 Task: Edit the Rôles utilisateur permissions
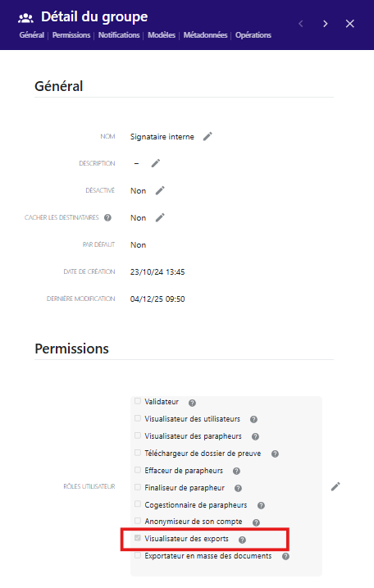tap(335, 486)
